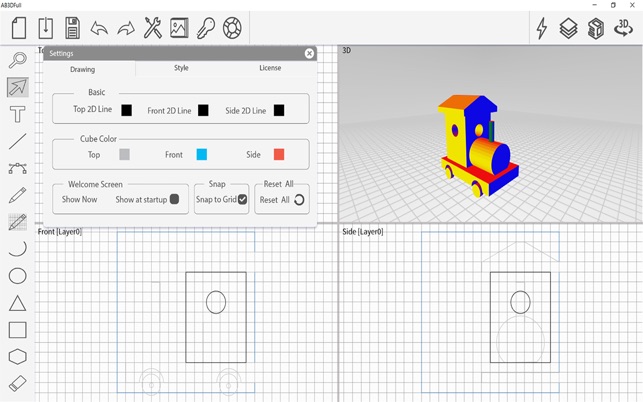Viewport: 643px width, 402px height.
Task: Rotate the 3D view with the 3D icon
Action: click(x=623, y=28)
